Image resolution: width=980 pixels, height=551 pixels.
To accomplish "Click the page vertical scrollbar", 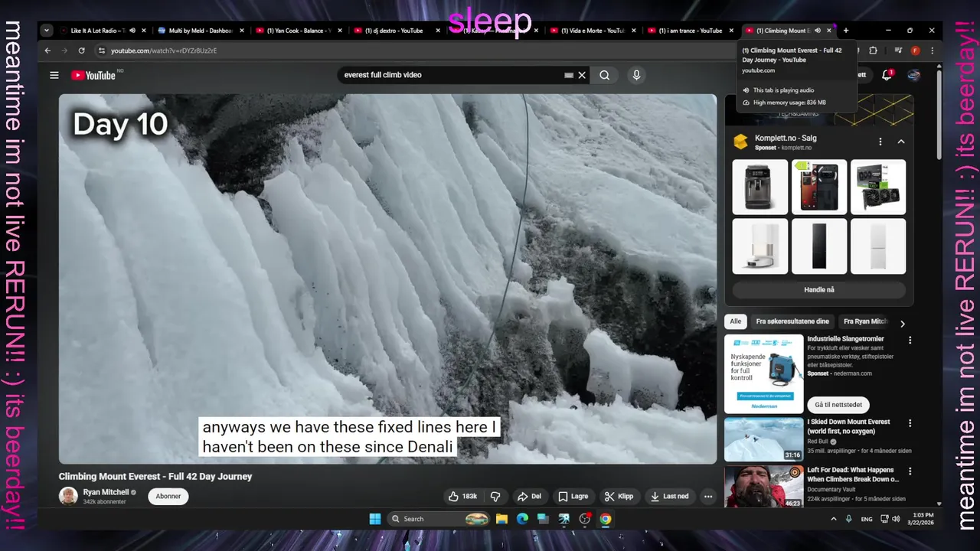I will tap(939, 115).
